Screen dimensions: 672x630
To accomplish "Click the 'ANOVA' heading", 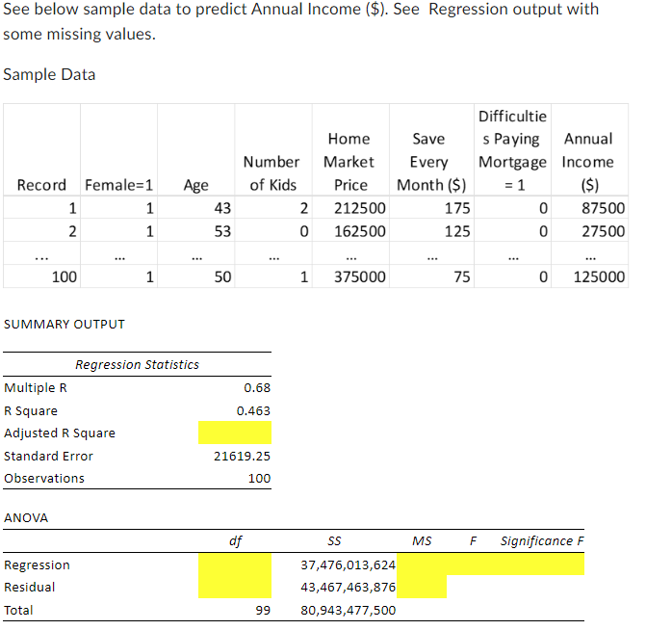I will coord(26,518).
